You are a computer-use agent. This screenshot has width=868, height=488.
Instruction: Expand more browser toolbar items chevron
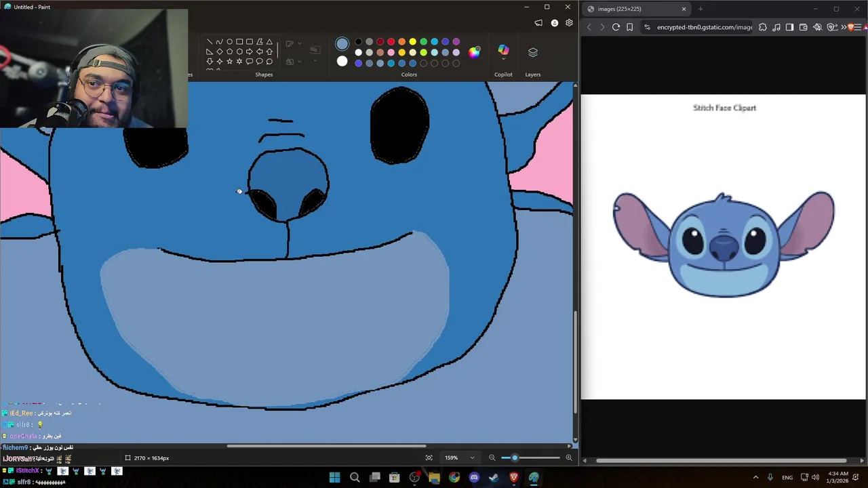(x=844, y=27)
